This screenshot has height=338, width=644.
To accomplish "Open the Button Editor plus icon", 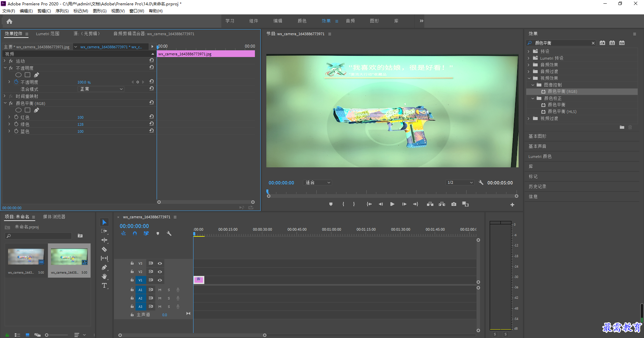I will (512, 205).
